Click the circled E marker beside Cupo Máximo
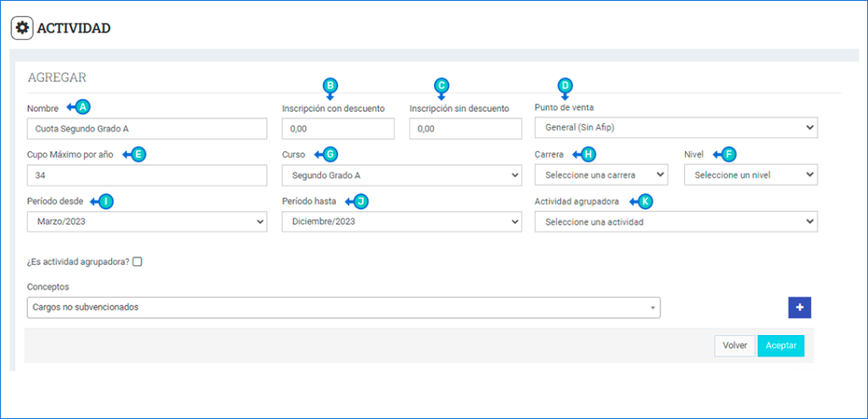The image size is (868, 419). [138, 154]
